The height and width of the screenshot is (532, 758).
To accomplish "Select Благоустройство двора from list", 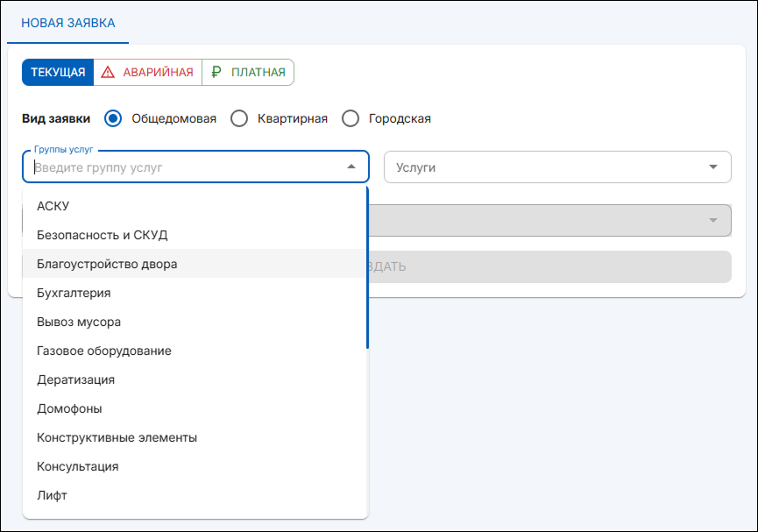I will coord(107,264).
